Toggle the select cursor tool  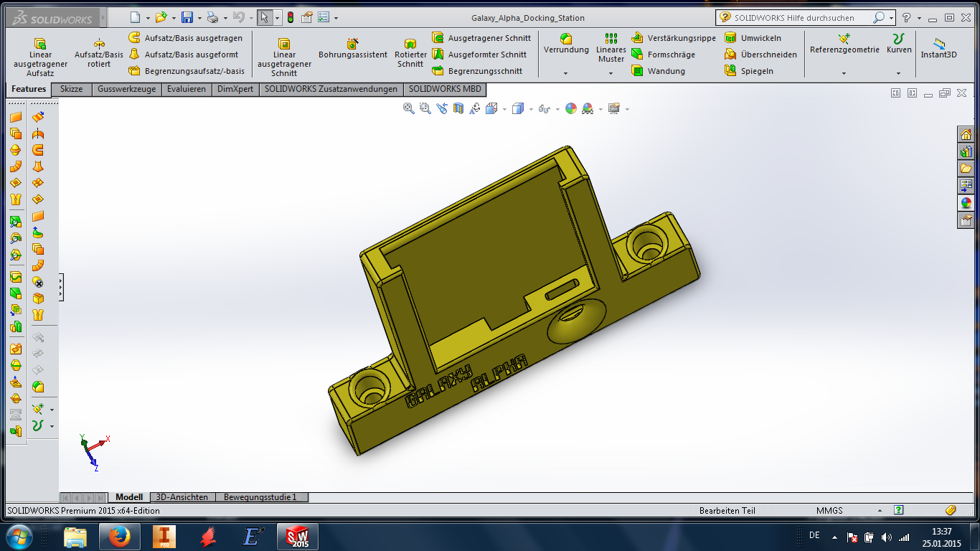click(264, 17)
